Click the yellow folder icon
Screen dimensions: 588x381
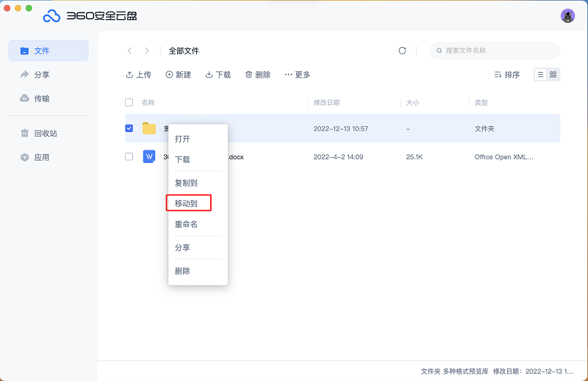pos(149,128)
